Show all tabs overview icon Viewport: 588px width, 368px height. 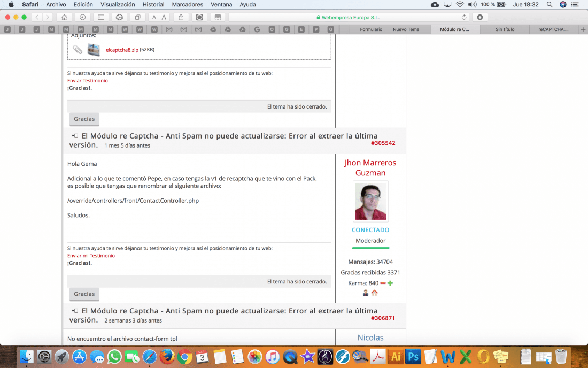click(137, 17)
